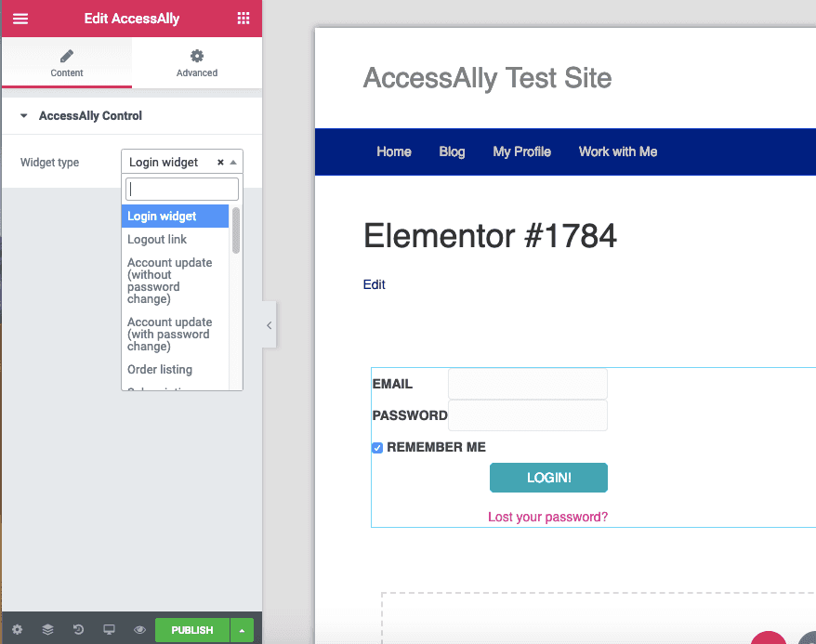The image size is (816, 644).
Task: Switch to the Advanced tab
Action: tap(196, 63)
